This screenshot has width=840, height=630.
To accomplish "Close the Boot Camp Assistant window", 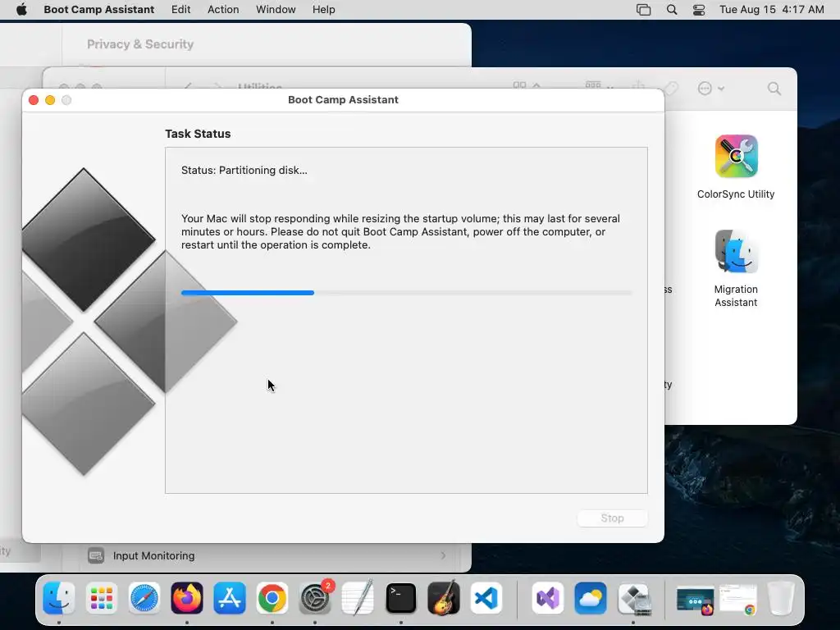I will (33, 100).
